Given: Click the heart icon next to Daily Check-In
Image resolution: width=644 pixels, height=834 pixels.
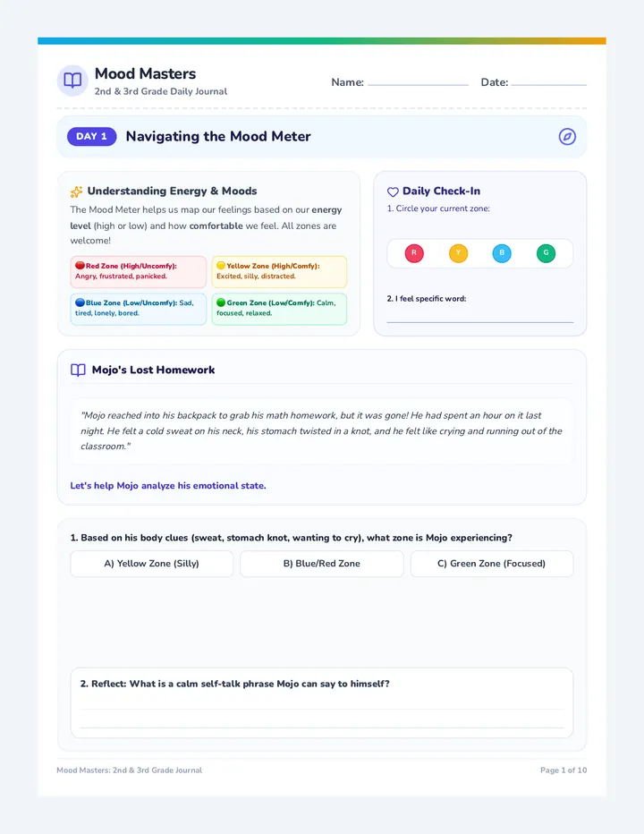Looking at the screenshot, I should pyautogui.click(x=393, y=191).
